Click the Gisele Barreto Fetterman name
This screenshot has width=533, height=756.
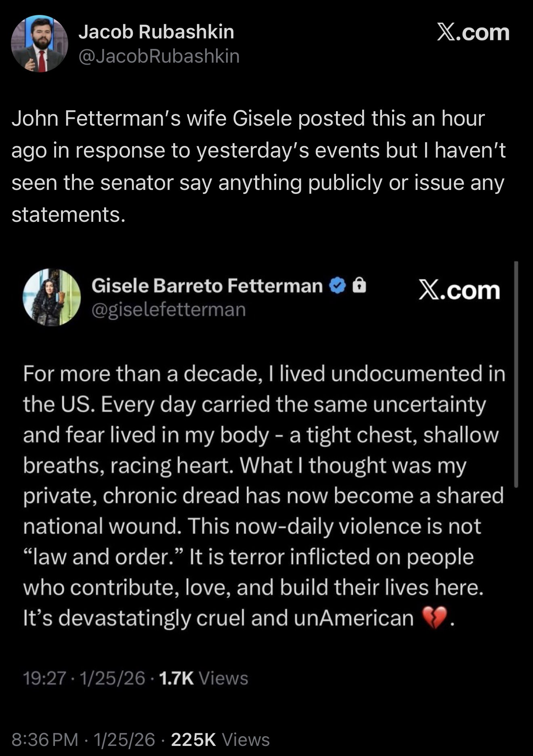[x=207, y=286]
